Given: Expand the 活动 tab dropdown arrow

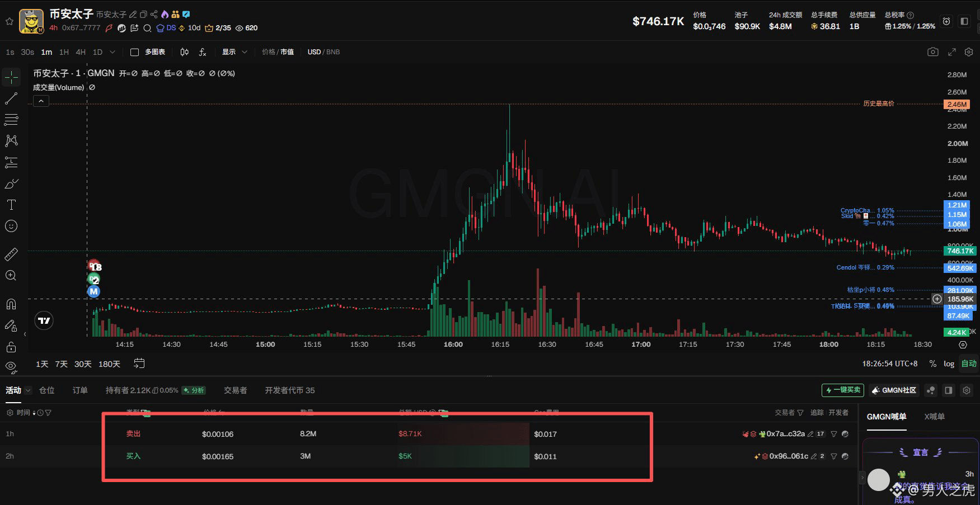Looking at the screenshot, I should click(x=27, y=390).
